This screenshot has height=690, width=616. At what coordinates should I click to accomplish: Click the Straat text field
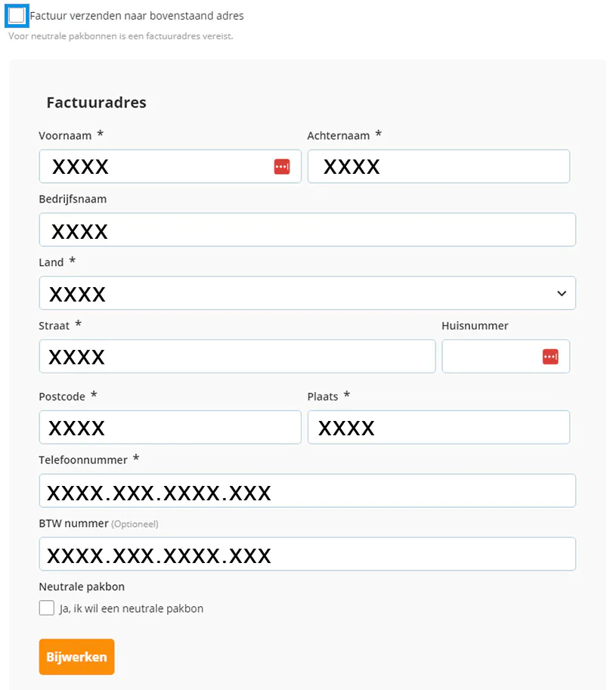tap(237, 356)
